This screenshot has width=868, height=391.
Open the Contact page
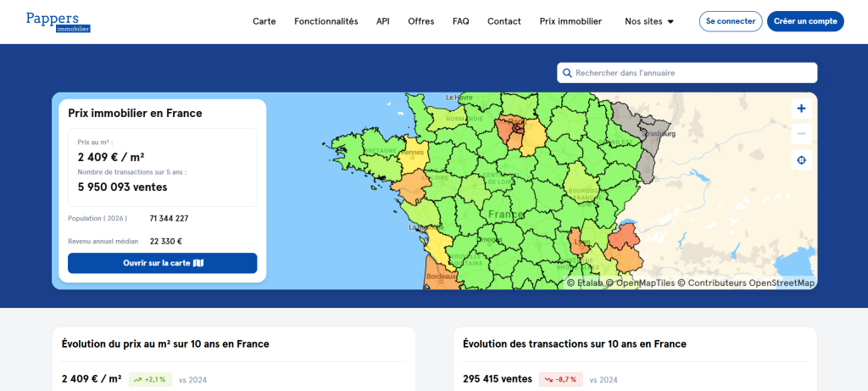504,21
